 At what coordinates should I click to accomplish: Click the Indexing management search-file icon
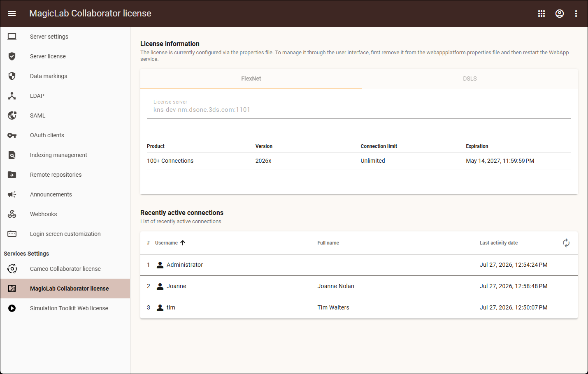point(12,155)
